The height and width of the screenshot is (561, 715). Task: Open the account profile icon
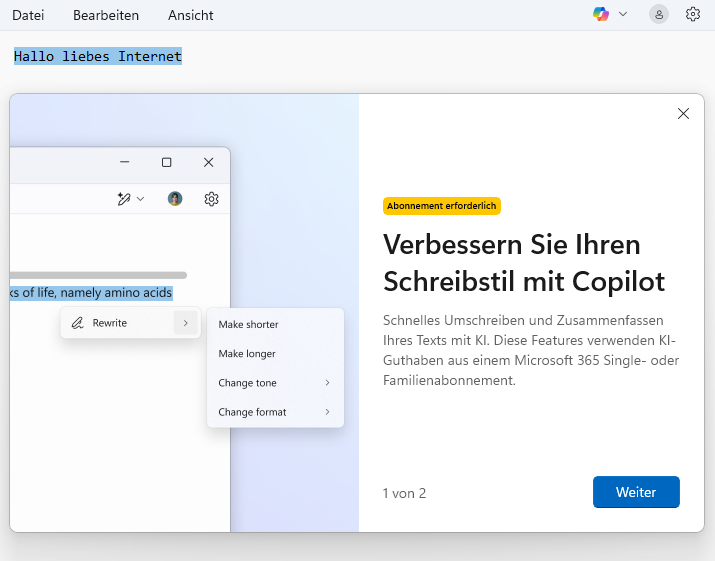659,15
